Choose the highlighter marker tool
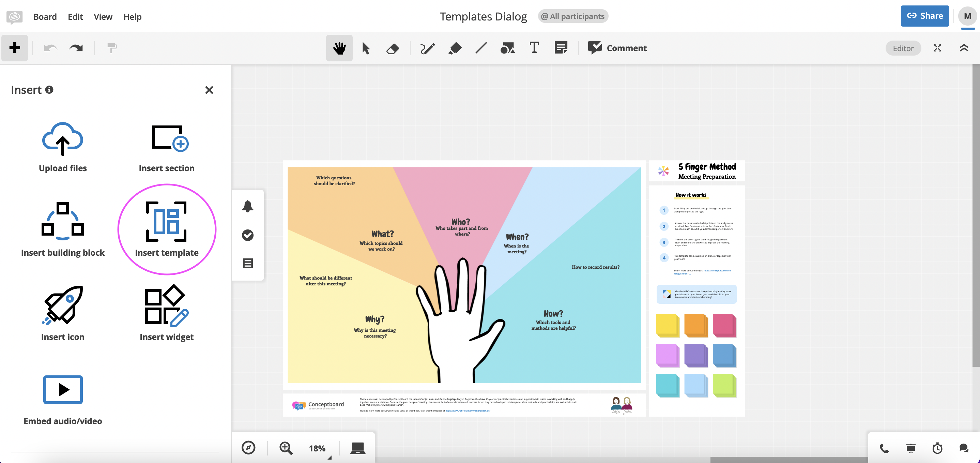This screenshot has width=980, height=463. 455,48
